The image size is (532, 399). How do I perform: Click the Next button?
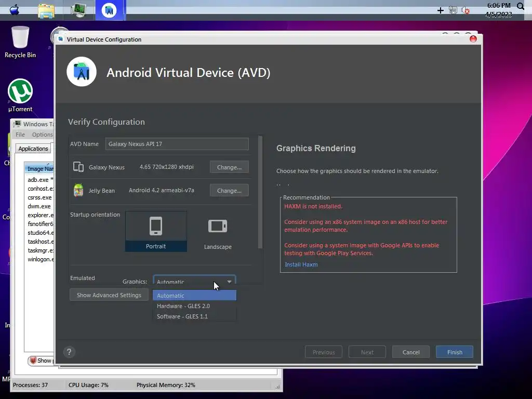point(367,352)
